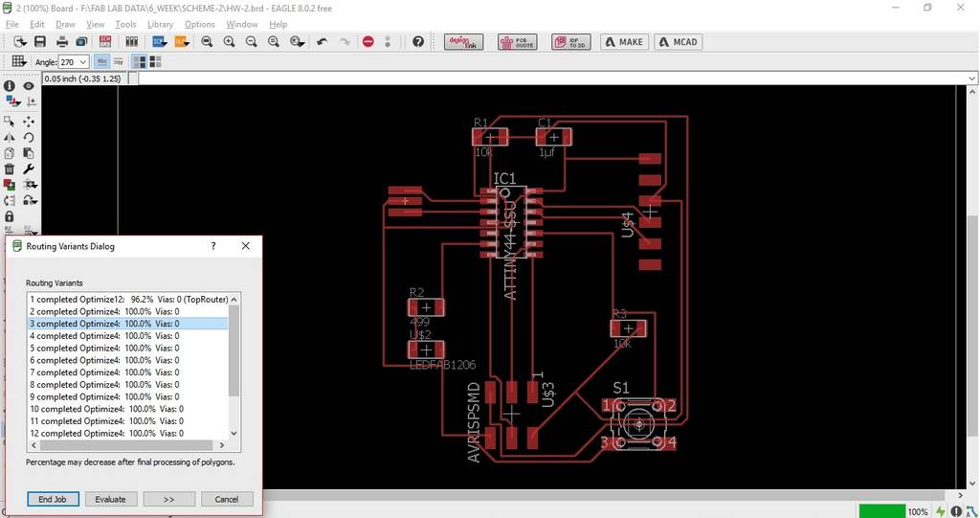This screenshot has height=518, width=980.
Task: Open the script SCR dropdown
Action: point(160,42)
